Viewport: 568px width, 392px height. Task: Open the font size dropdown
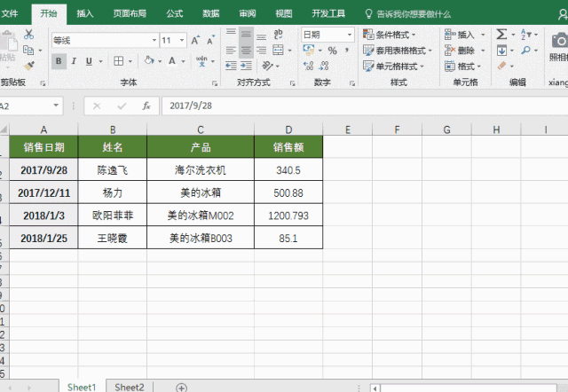pyautogui.click(x=182, y=40)
